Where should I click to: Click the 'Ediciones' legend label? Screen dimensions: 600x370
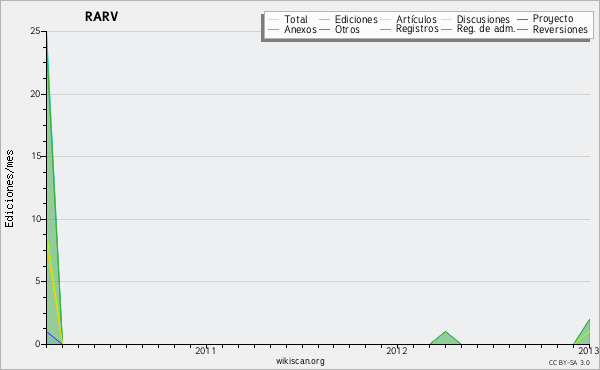point(356,20)
